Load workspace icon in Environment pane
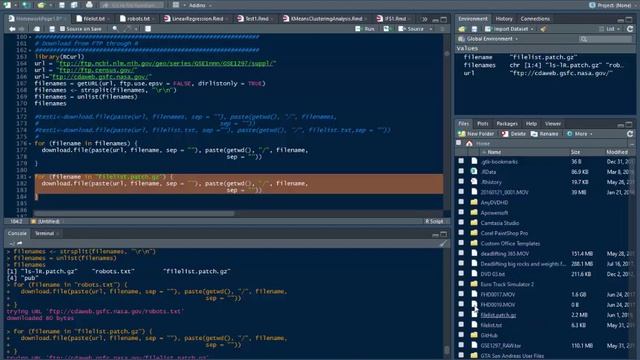Screen dimensions: 640x360 [x=462, y=29]
